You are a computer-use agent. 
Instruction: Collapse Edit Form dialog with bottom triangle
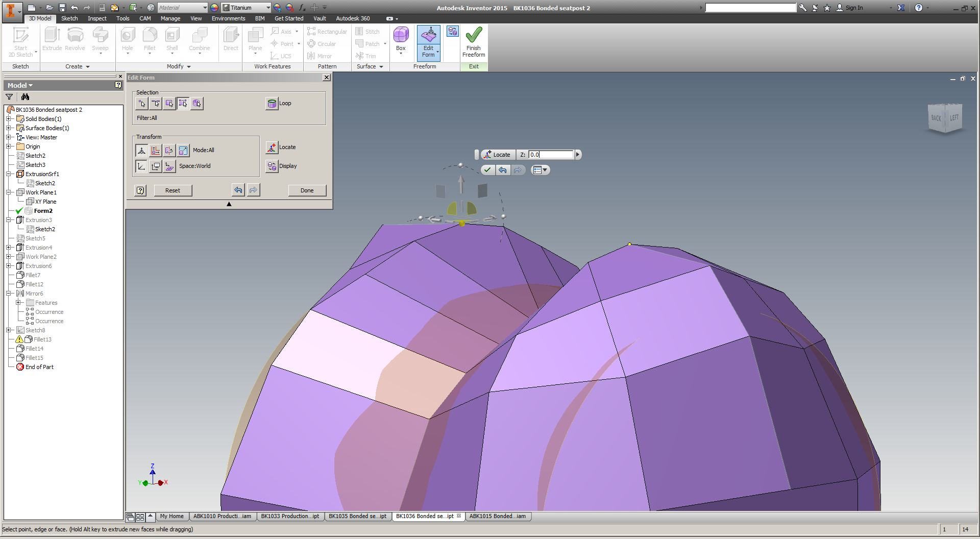click(229, 204)
